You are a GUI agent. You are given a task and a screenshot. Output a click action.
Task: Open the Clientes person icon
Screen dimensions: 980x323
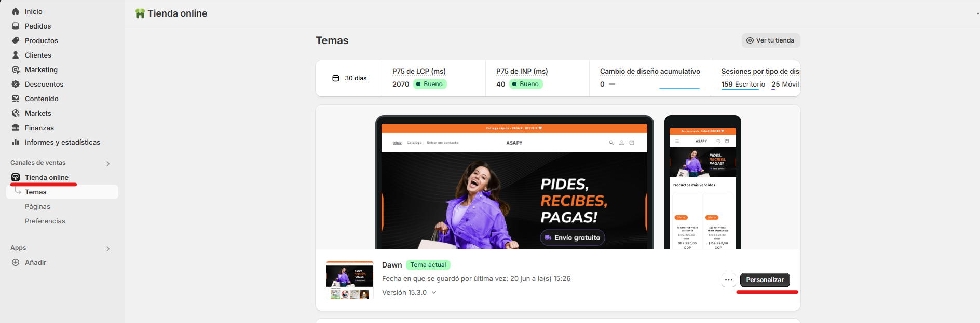point(16,55)
